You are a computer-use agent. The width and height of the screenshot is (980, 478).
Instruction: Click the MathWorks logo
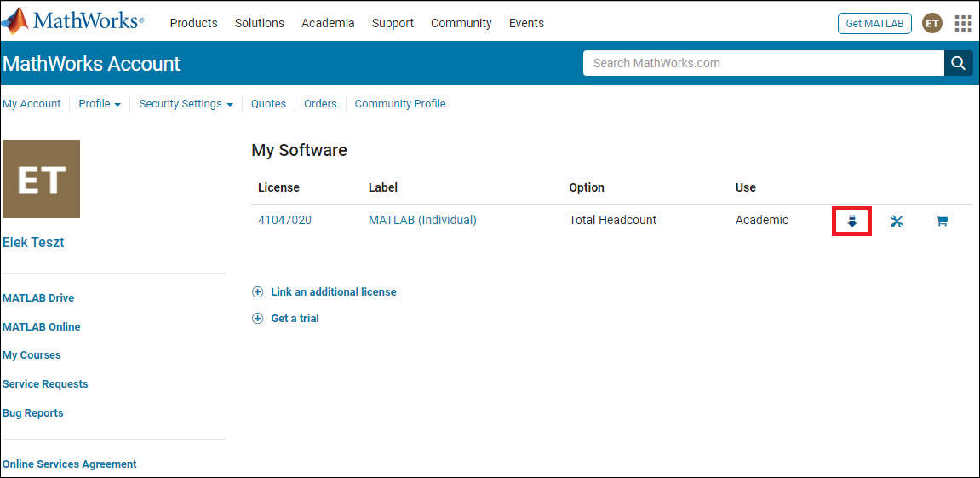click(74, 20)
